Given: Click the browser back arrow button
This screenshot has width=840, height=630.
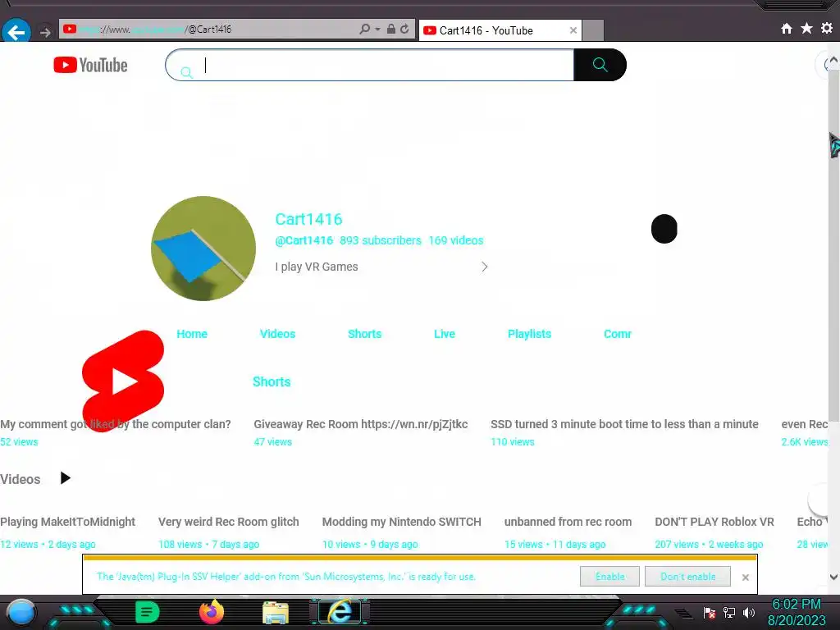Looking at the screenshot, I should click(16, 32).
